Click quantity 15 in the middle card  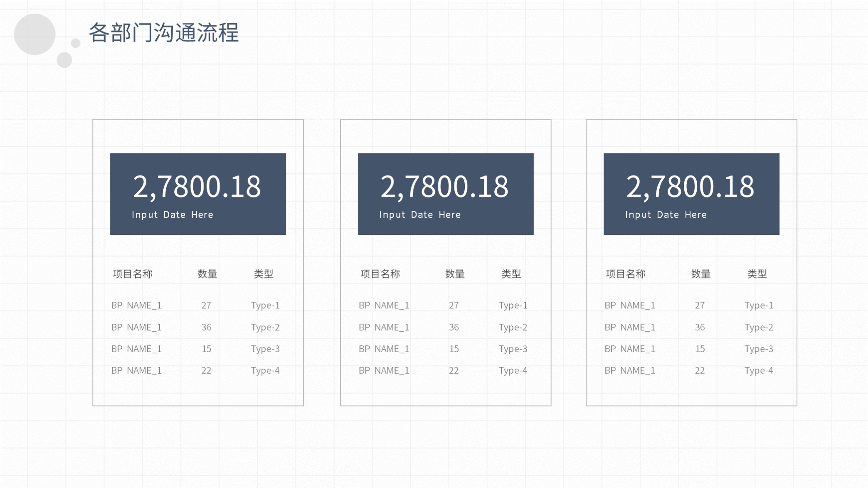(x=454, y=349)
